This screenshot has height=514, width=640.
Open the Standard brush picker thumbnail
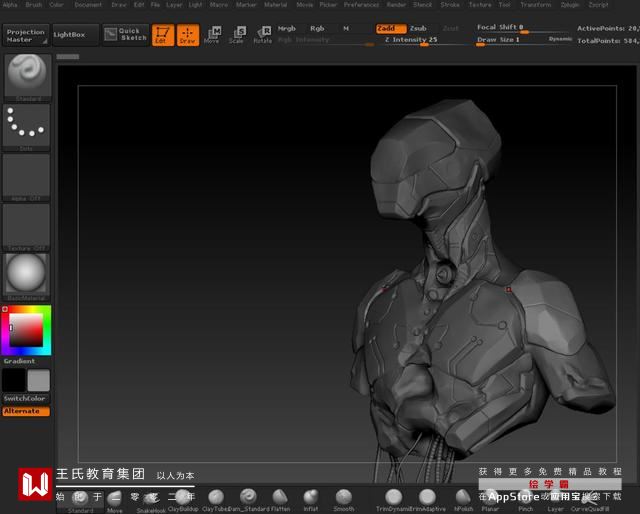pos(26,75)
